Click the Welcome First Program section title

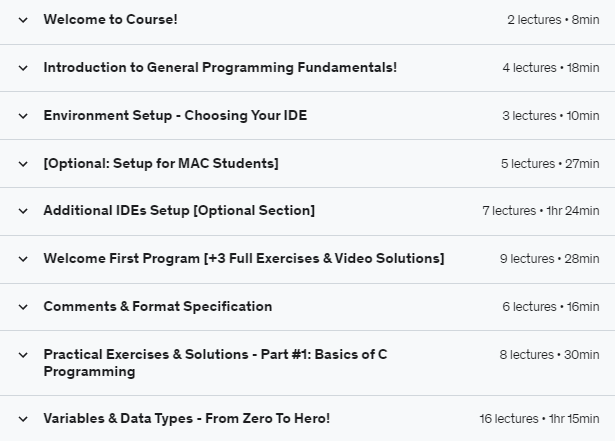[x=244, y=259]
